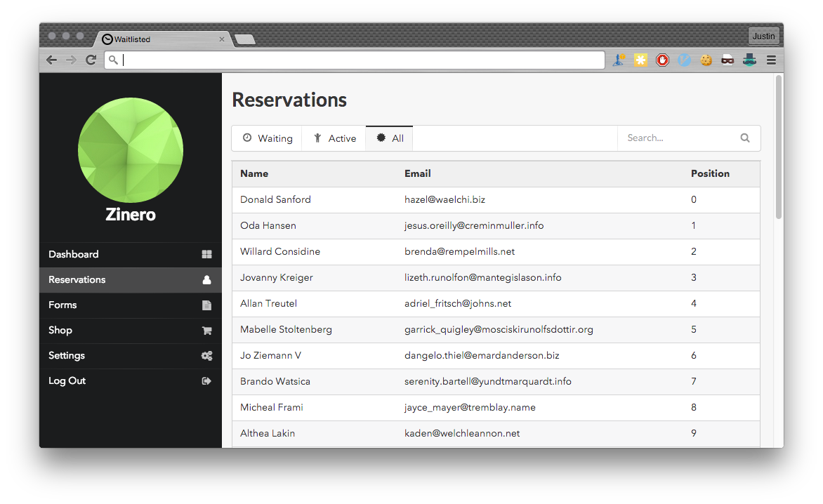Click the 1Password asterisk extension
823x504 pixels.
click(640, 60)
